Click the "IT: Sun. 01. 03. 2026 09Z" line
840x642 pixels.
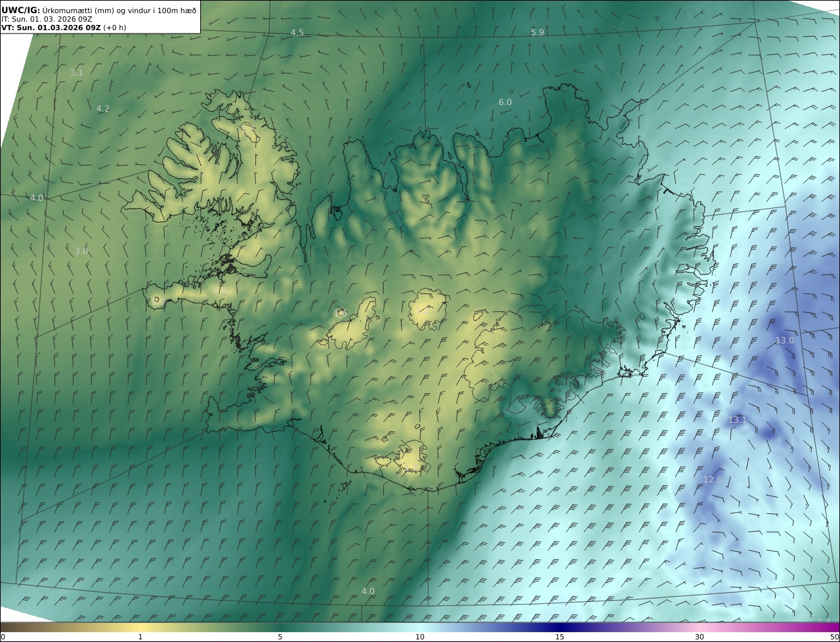tap(47, 19)
